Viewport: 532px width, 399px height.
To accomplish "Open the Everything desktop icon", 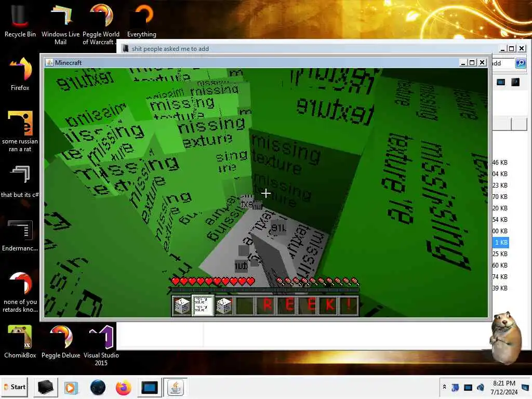I will (141, 20).
